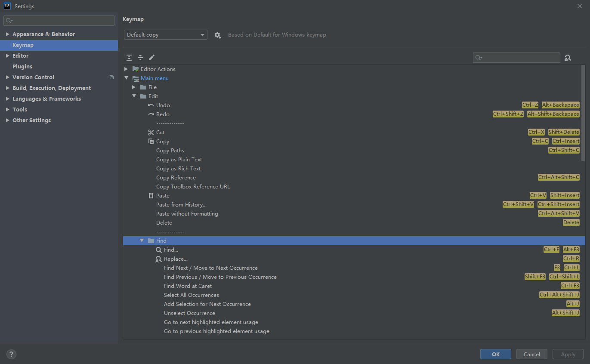Screen dimensions: 590x364
Task: Focus the settings search field at top-left
Action: point(59,21)
